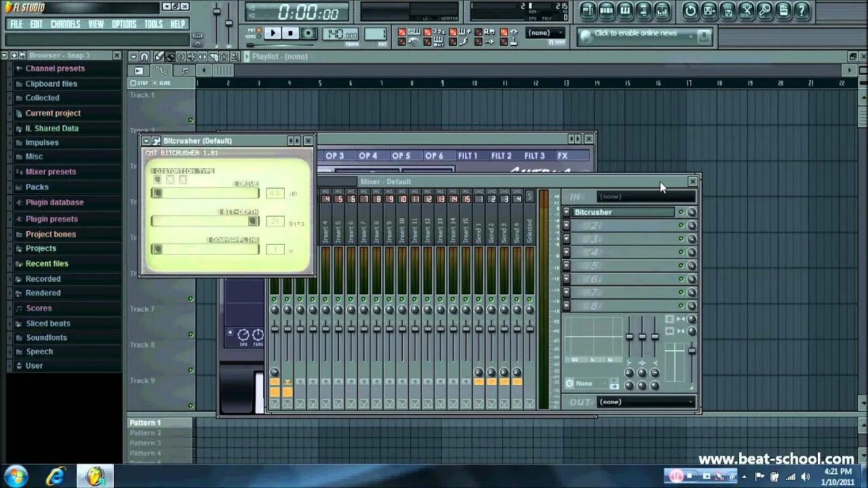Open Recent files in browser
The image size is (868, 488).
pos(47,264)
